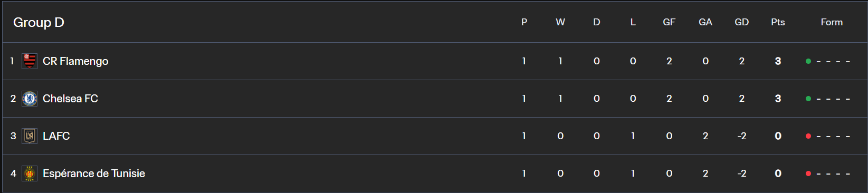This screenshot has width=868, height=193.
Task: Click Flamengo's points total 3
Action: pyautogui.click(x=778, y=61)
